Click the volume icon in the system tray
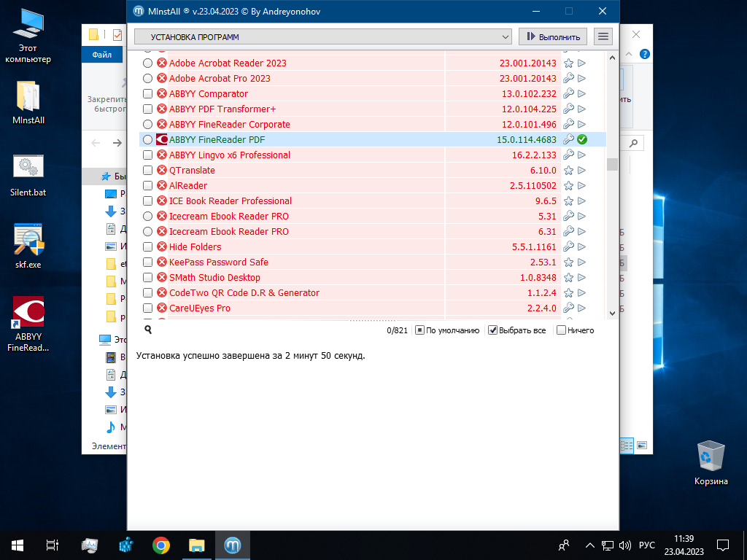The height and width of the screenshot is (560, 747). pos(624,545)
